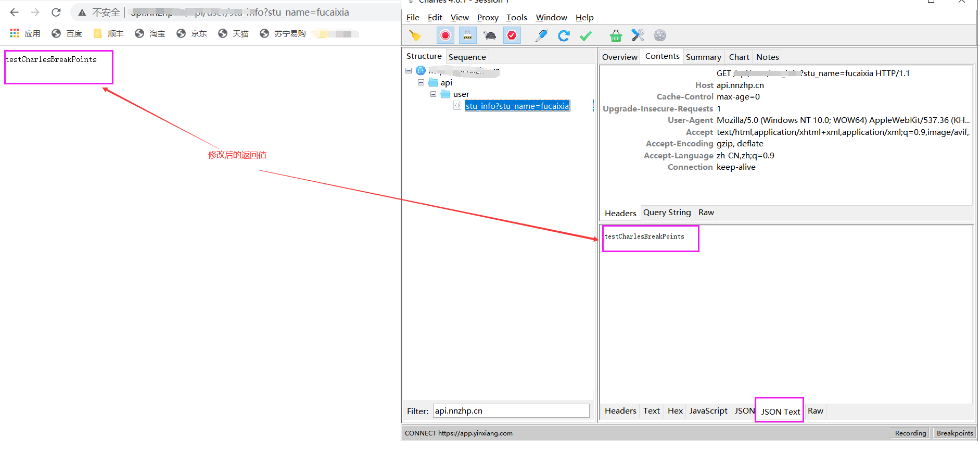This screenshot has height=449, width=980.
Task: Open the View menu
Action: [460, 17]
